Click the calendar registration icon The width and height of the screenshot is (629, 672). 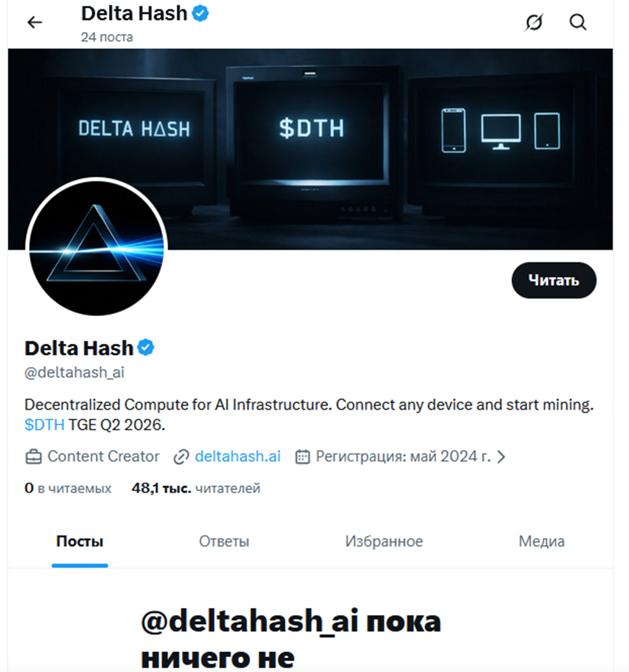[302, 457]
